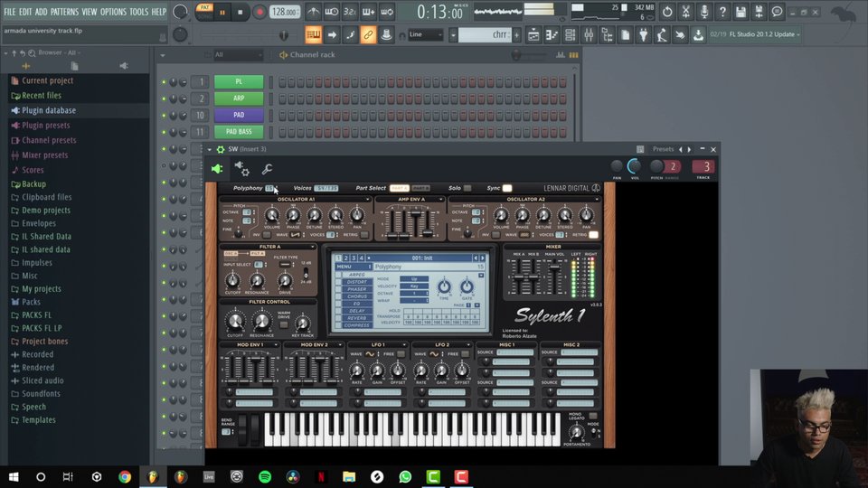The image size is (868, 488).
Task: Toggle the PAT/SONG mode switch
Action: pos(204,11)
